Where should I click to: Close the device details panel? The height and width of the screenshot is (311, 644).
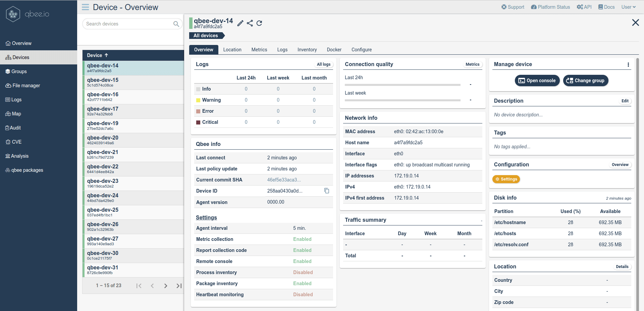click(x=635, y=22)
